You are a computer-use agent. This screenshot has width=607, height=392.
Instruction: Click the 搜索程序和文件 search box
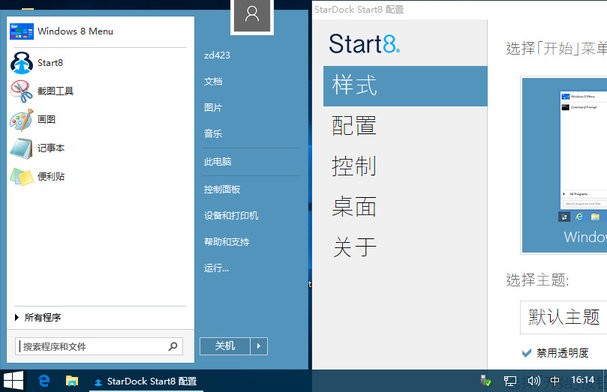99,346
